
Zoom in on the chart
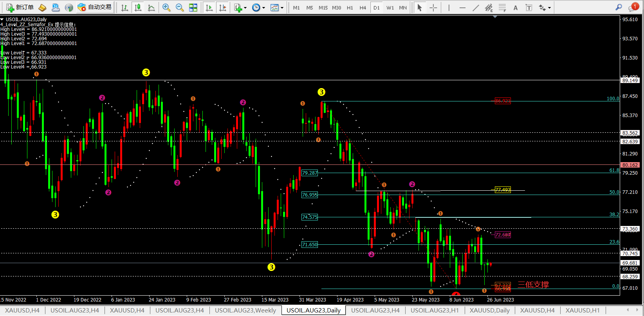coord(166,7)
